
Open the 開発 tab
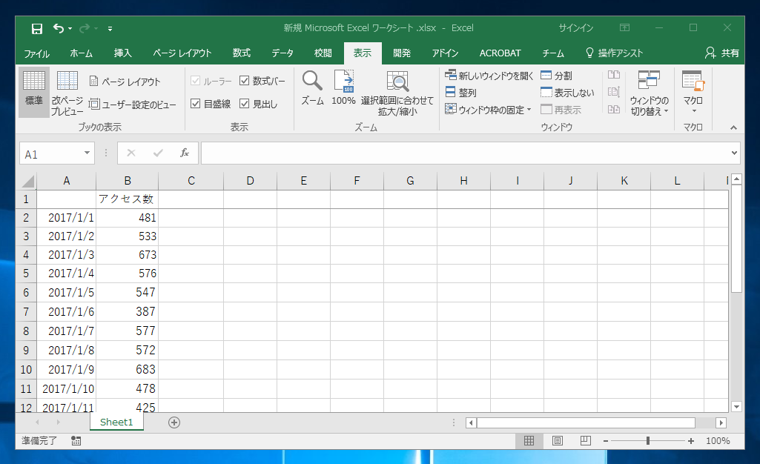tap(402, 53)
